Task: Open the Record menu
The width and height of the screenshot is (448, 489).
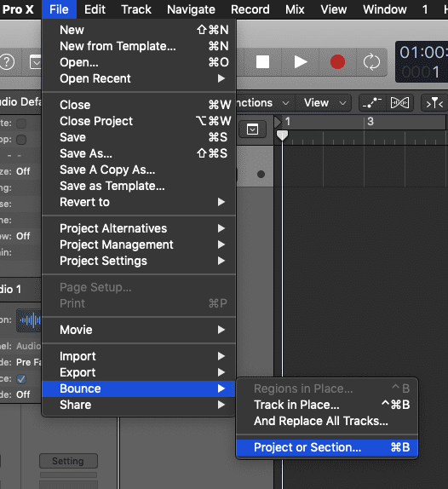Action: tap(250, 9)
